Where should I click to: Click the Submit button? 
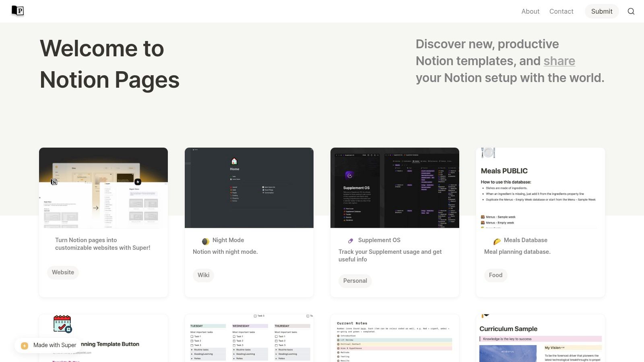tap(602, 11)
